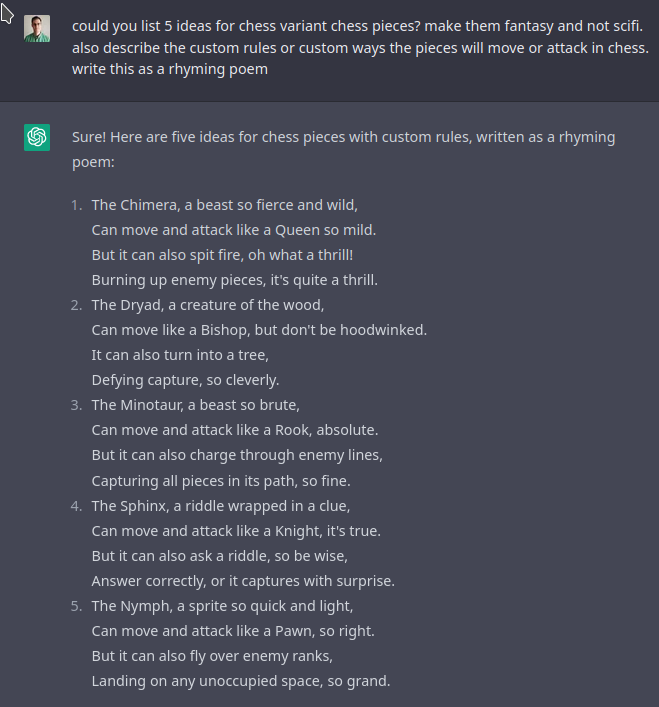
Task: Select list item 4, The Sphinx line
Action: click(221, 506)
